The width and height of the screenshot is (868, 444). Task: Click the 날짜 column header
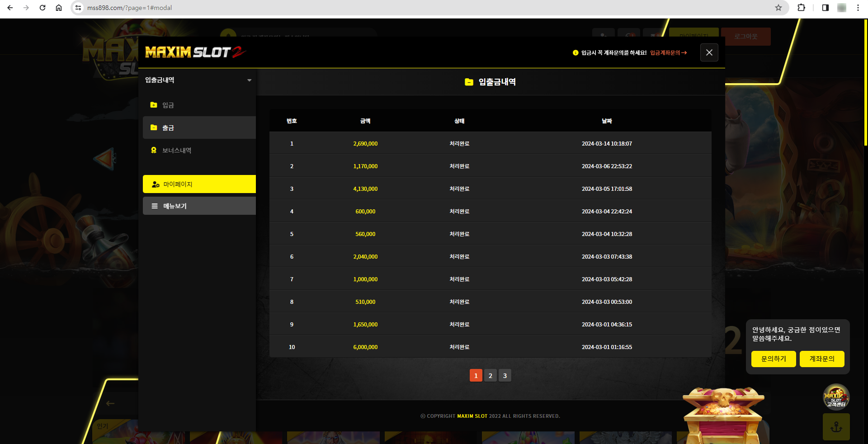click(607, 121)
